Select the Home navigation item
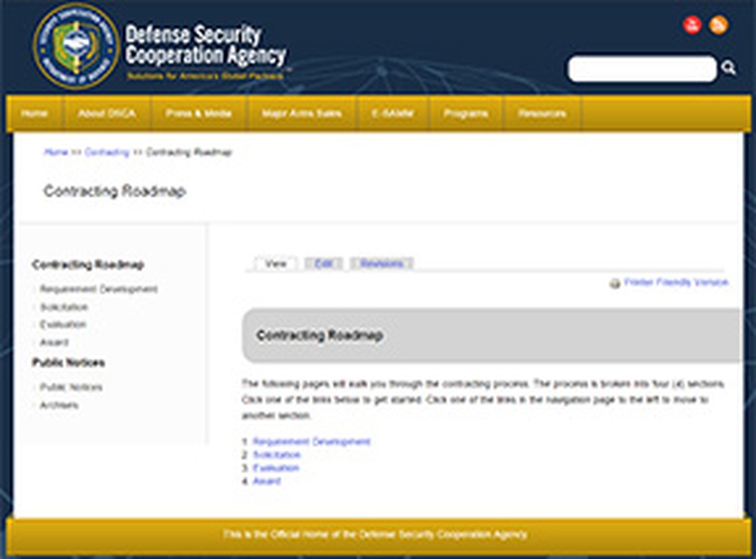The height and width of the screenshot is (559, 756). click(33, 112)
